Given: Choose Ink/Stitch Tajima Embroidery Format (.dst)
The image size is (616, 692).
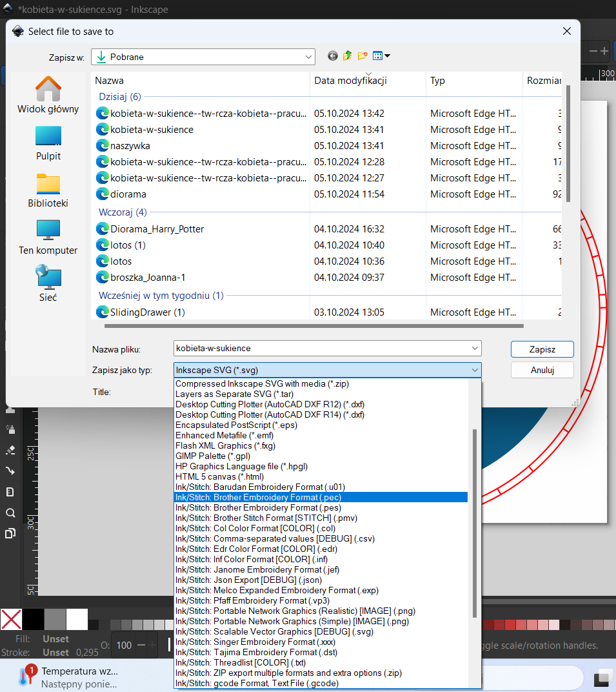Looking at the screenshot, I should (x=321, y=652).
